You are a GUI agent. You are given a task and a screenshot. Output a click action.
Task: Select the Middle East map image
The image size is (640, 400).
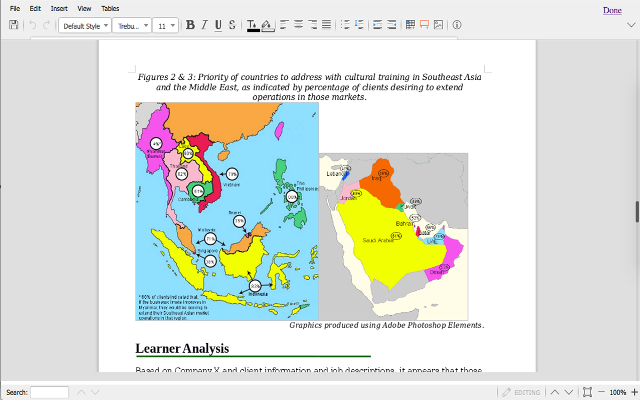pos(393,237)
